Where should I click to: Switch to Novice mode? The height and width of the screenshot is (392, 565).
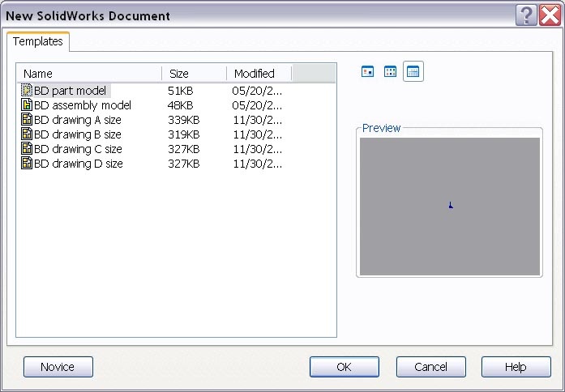point(58,367)
